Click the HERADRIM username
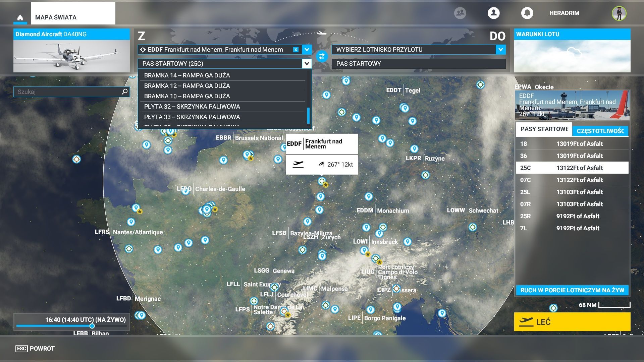644x362 pixels. (564, 13)
